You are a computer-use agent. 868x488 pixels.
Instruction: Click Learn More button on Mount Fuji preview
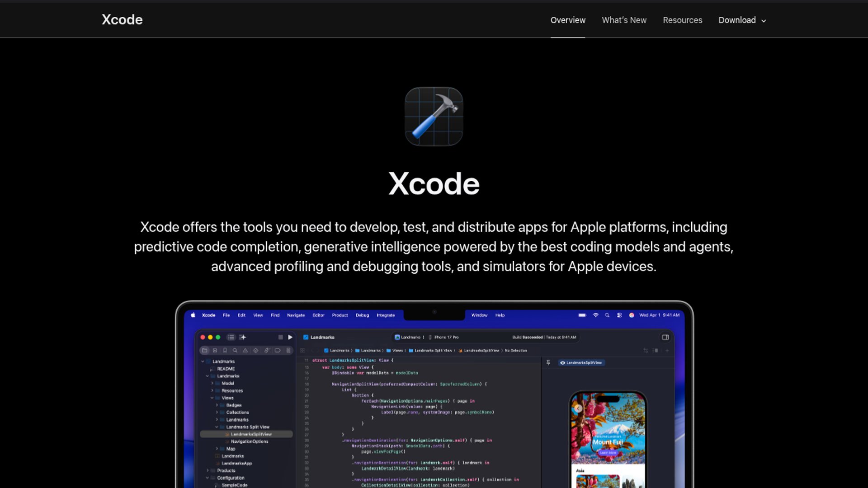point(608,452)
